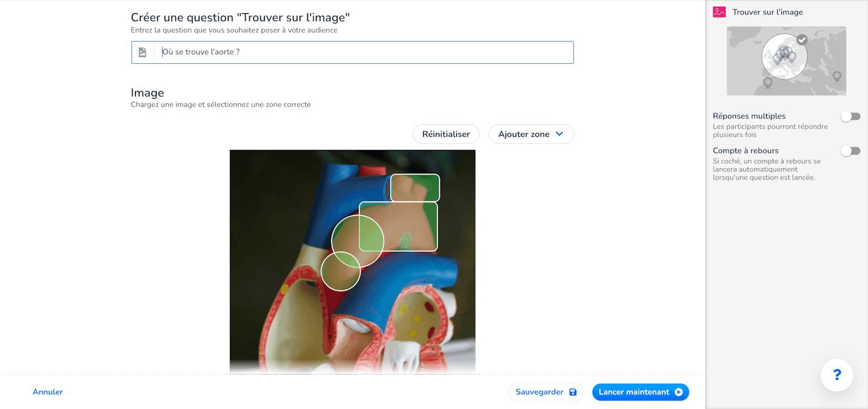Screen dimensions: 868x409
Task: Open the Ajouter zone dropdown
Action: [x=531, y=134]
